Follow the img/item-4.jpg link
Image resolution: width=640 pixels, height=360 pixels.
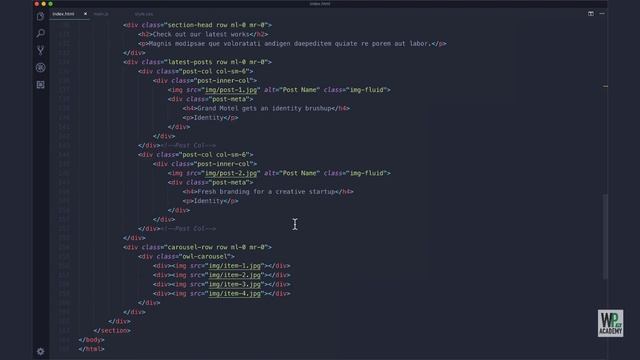pos(235,293)
